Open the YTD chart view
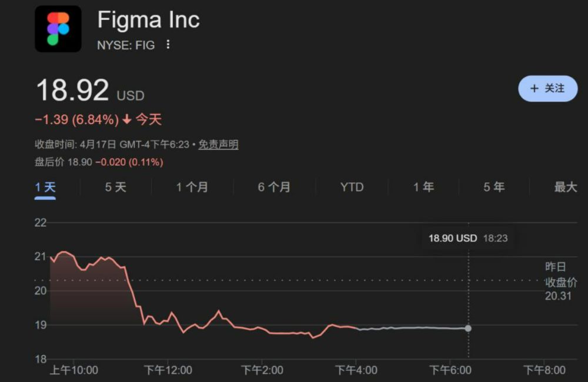Screen dimensions: 588x382 point(351,187)
